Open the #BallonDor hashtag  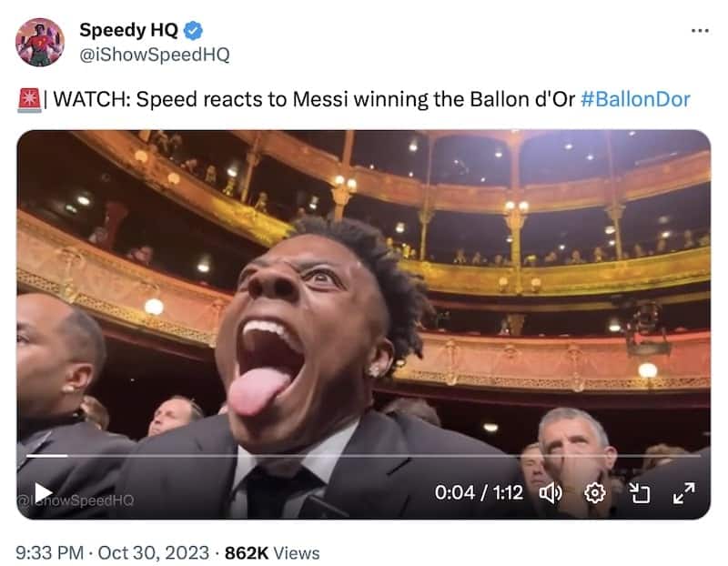(x=635, y=99)
